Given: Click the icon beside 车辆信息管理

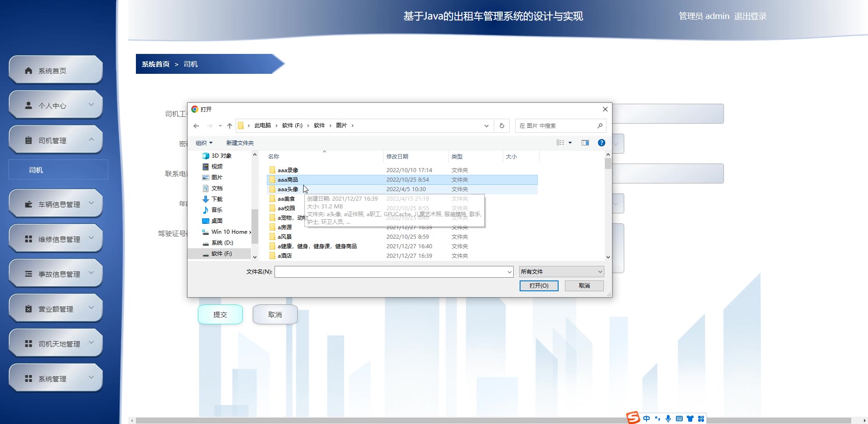Looking at the screenshot, I should tap(29, 204).
